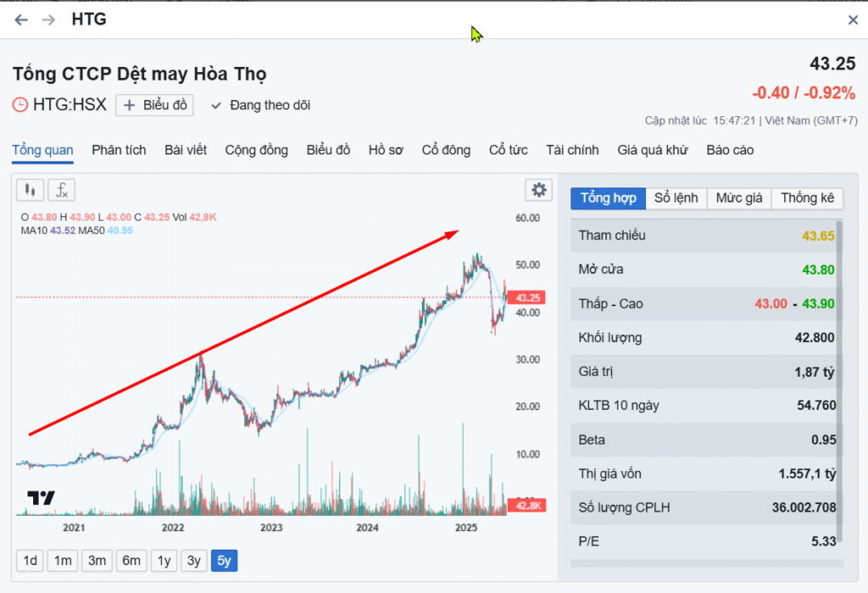Viewport: 868px width, 593px height.
Task: Toggle the Đang theo dõi watch status
Action: 260,105
